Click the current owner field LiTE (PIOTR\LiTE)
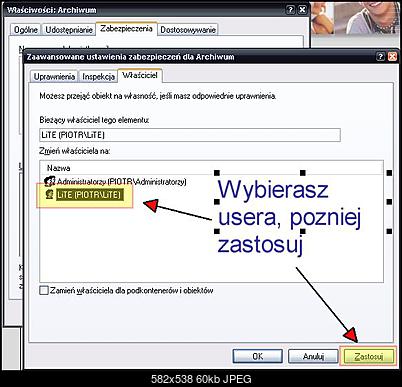Image resolution: width=402 pixels, height=387 pixels. coord(190,135)
